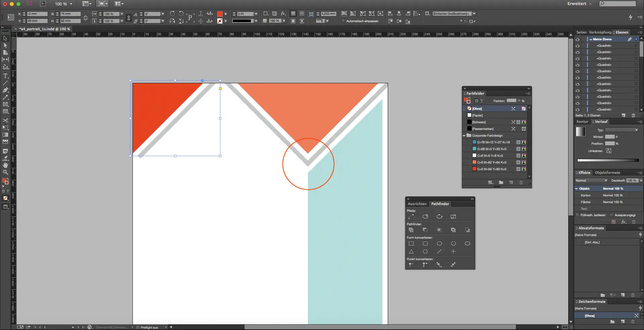This screenshot has width=644, height=330.
Task: Pick the Scissors tool
Action: click(5, 120)
